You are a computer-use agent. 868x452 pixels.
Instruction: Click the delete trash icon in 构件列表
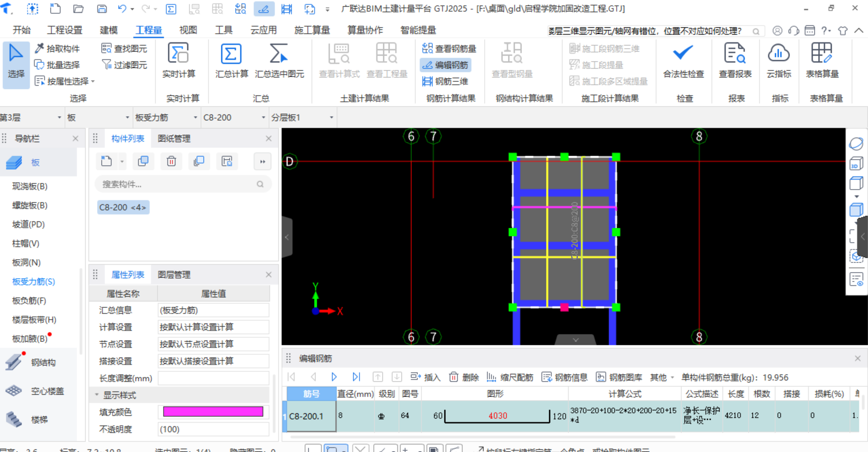pos(171,161)
